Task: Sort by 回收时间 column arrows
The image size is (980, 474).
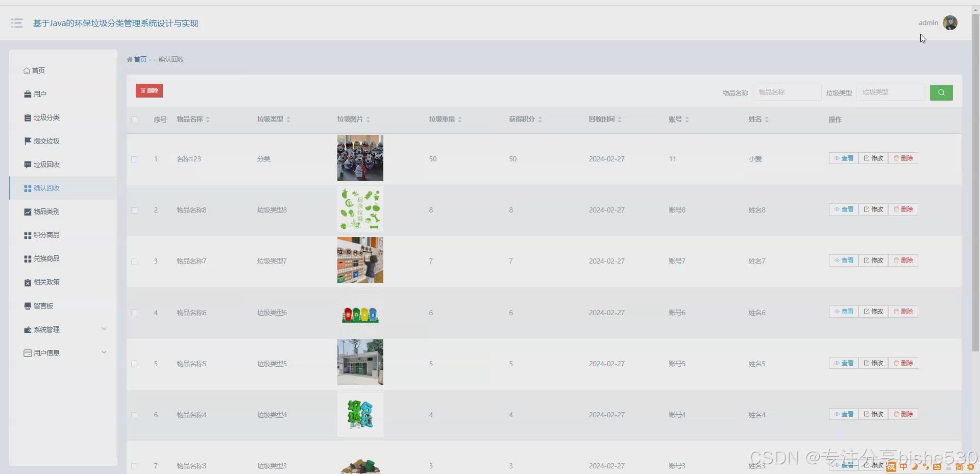Action: [x=619, y=120]
